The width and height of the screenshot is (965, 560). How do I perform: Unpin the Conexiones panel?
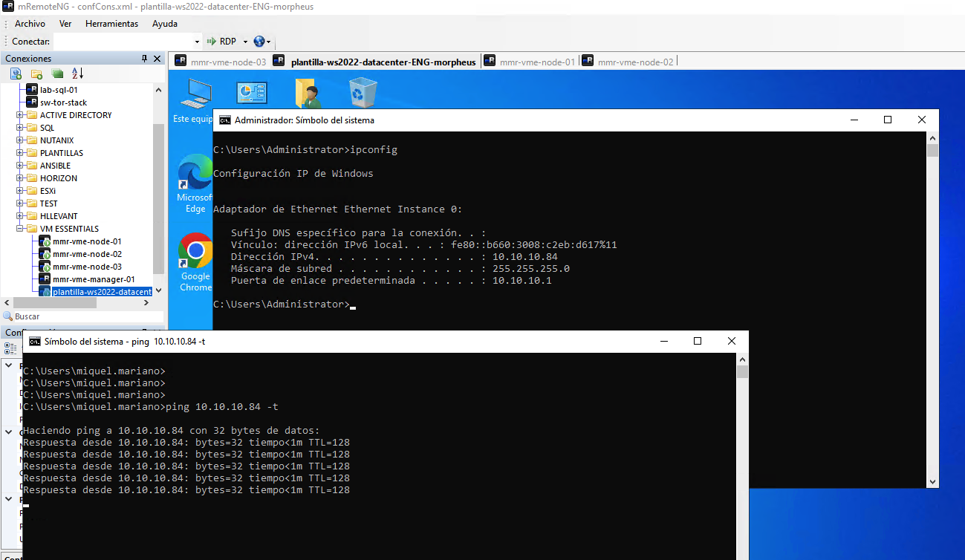pyautogui.click(x=146, y=58)
